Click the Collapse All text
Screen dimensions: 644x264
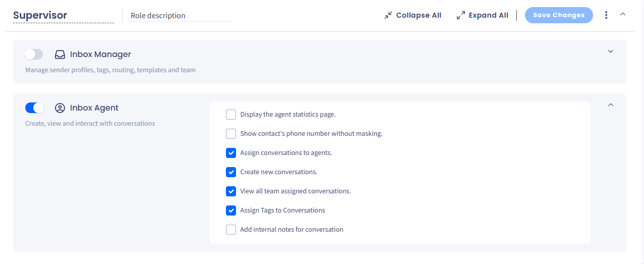click(x=419, y=15)
